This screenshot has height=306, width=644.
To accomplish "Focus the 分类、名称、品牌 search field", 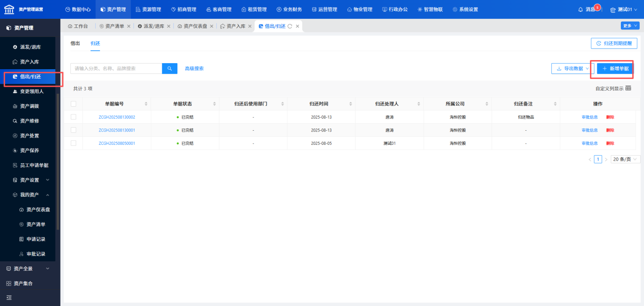I will coord(116,68).
